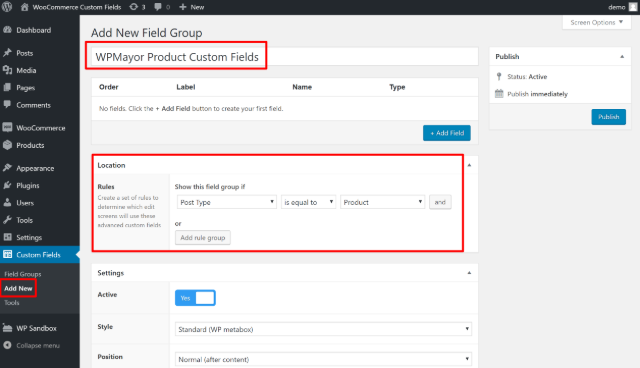Open Tools submenu under Custom Fields
The width and height of the screenshot is (640, 368).
(11, 302)
